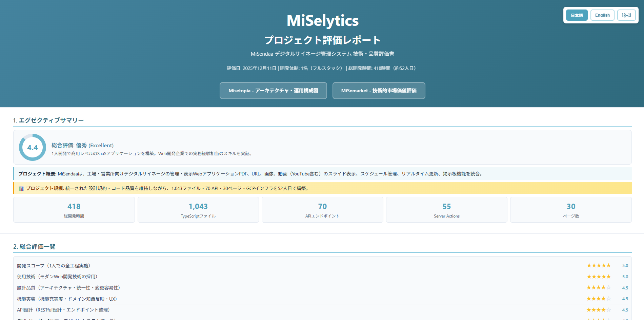
Task: Click the 70 APIエンドポイント stat card
Action: (322, 210)
